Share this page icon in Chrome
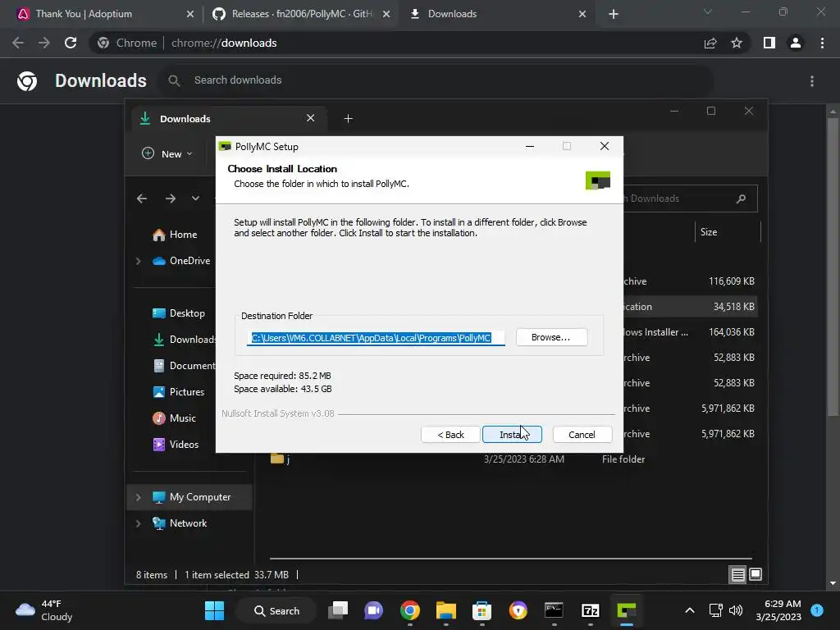 pyautogui.click(x=710, y=43)
